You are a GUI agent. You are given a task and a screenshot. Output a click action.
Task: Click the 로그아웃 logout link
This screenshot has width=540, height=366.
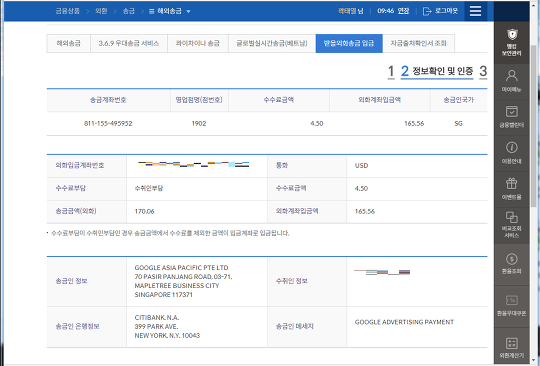[446, 11]
